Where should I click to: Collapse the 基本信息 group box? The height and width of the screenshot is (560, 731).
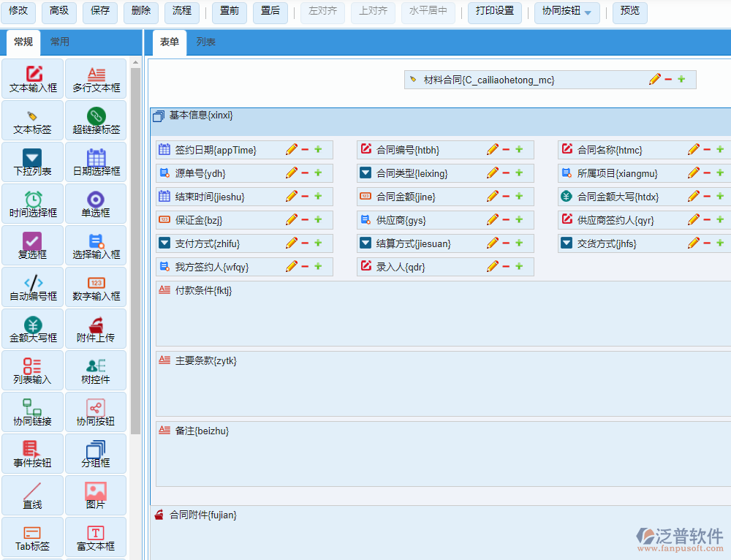(x=159, y=116)
